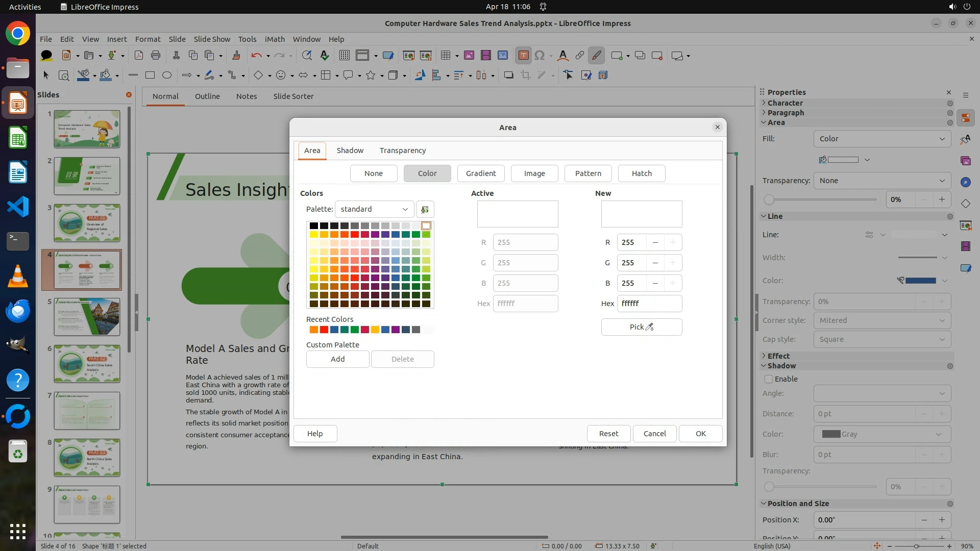Click the add palette via extension icon

coord(425,209)
